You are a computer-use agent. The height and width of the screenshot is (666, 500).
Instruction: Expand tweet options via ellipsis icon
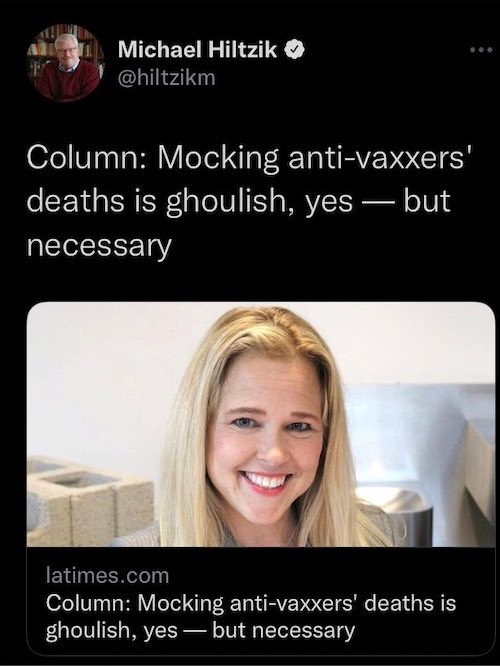click(482, 50)
